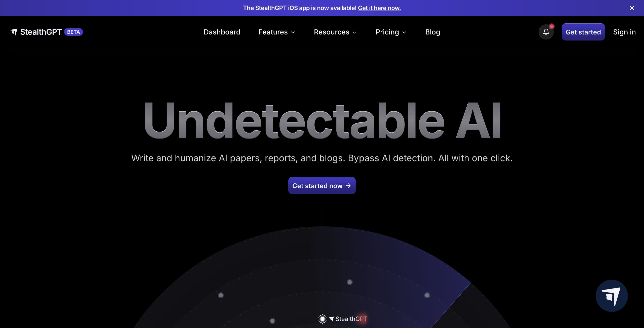Go to the Dashboard page

[x=222, y=32]
